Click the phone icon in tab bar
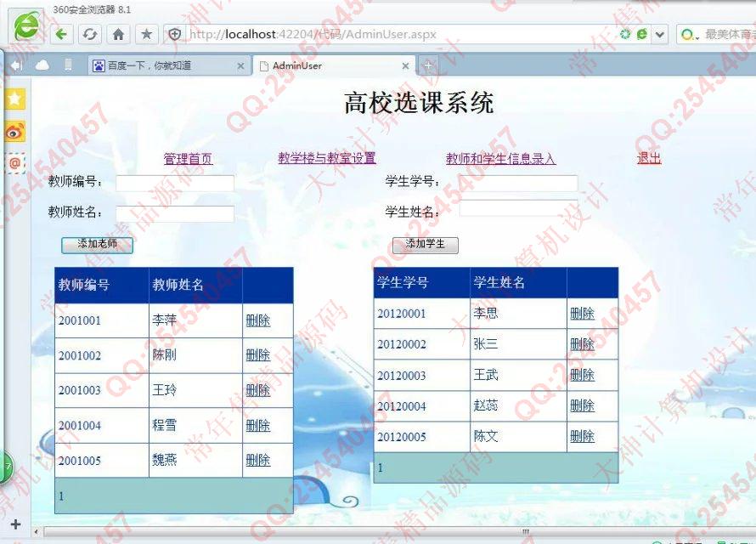 (x=68, y=65)
